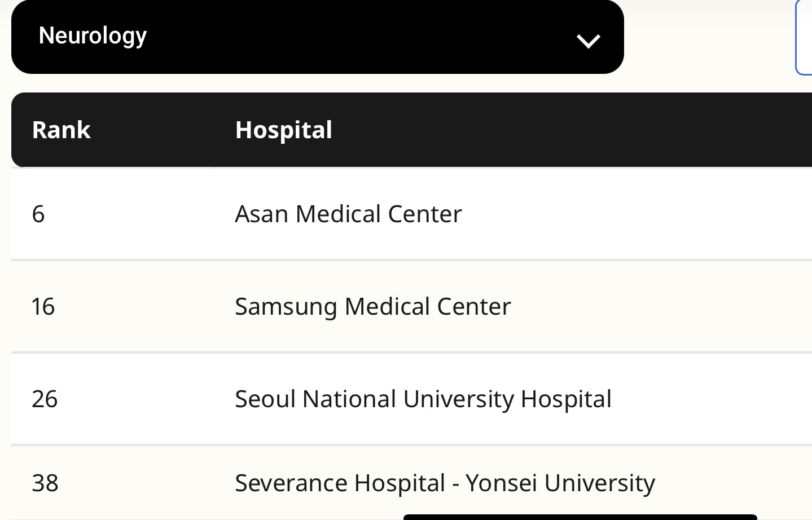The height and width of the screenshot is (520, 812).
Task: Sort by the Hospital column header
Action: [x=283, y=130]
